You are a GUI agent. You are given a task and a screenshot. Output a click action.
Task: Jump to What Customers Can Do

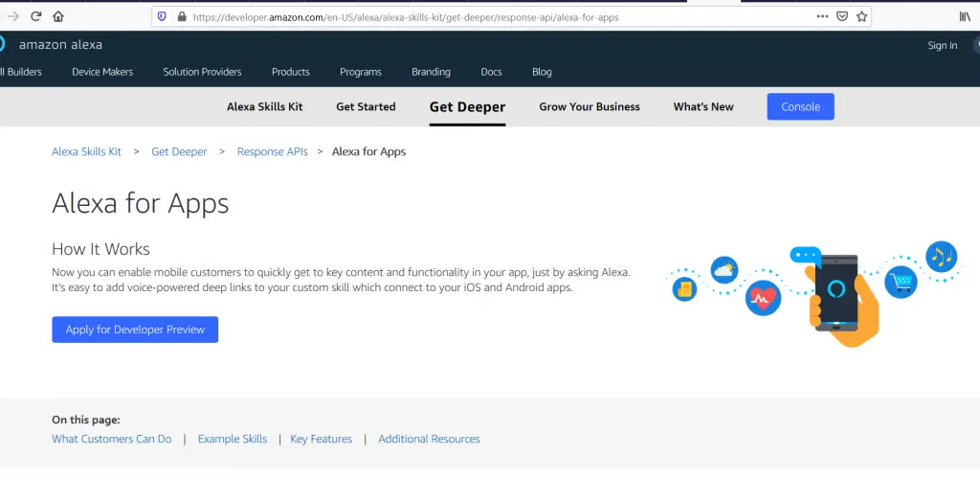click(x=111, y=439)
